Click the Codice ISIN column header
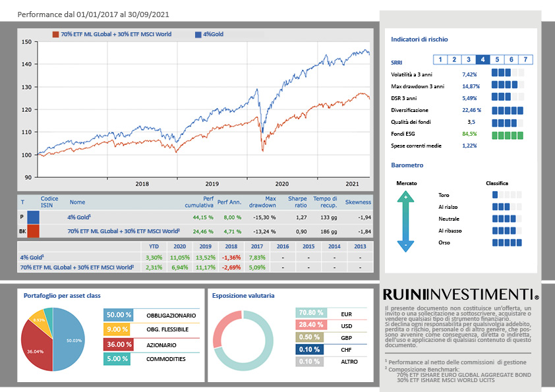This screenshot has height=392, width=555. tap(49, 202)
